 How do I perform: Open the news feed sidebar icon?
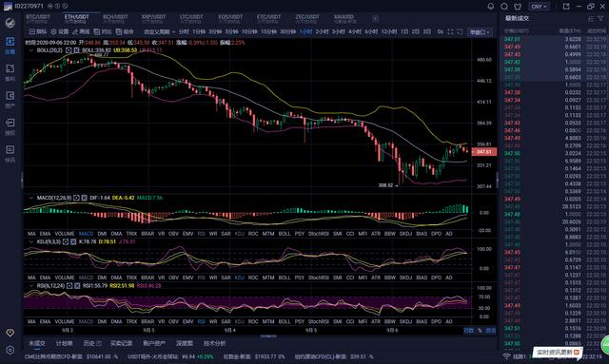coord(10,154)
